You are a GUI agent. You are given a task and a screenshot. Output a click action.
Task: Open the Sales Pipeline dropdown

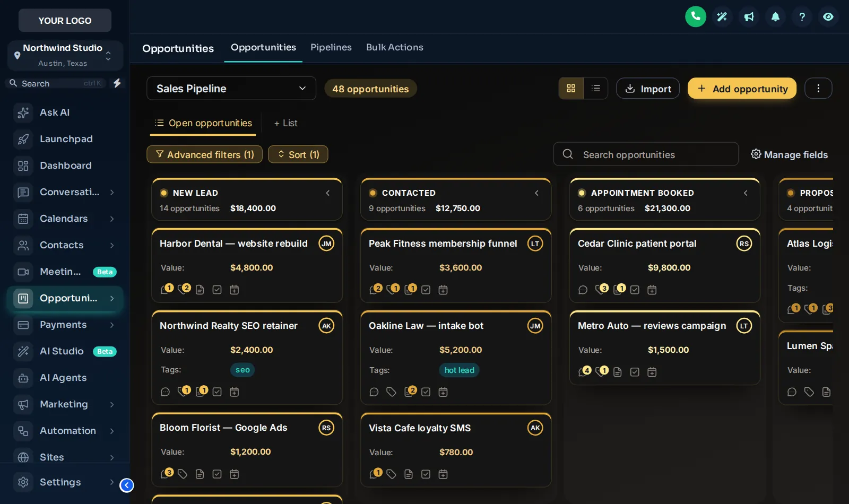pyautogui.click(x=231, y=89)
